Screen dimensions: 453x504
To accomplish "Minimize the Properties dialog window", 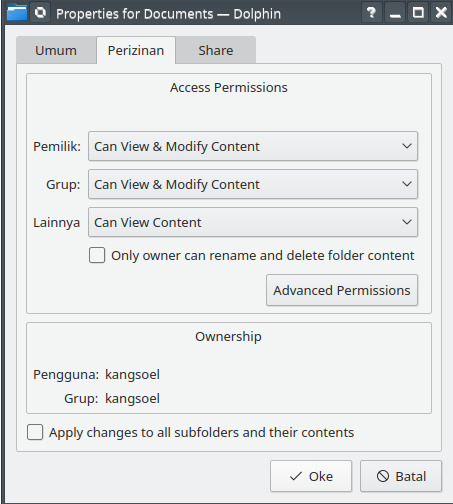I will click(x=395, y=13).
